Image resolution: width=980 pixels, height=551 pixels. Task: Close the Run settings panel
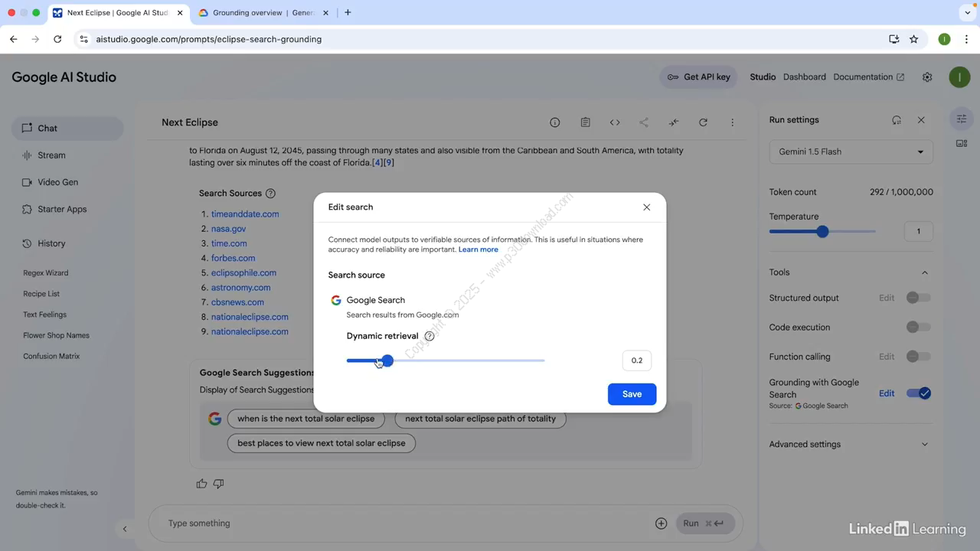tap(921, 120)
